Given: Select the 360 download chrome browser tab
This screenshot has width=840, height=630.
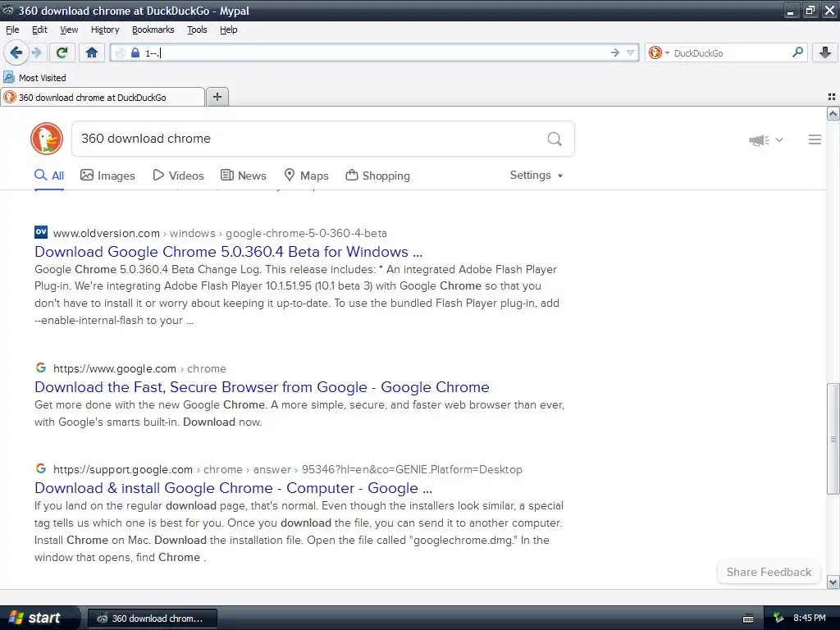Looking at the screenshot, I should [103, 97].
